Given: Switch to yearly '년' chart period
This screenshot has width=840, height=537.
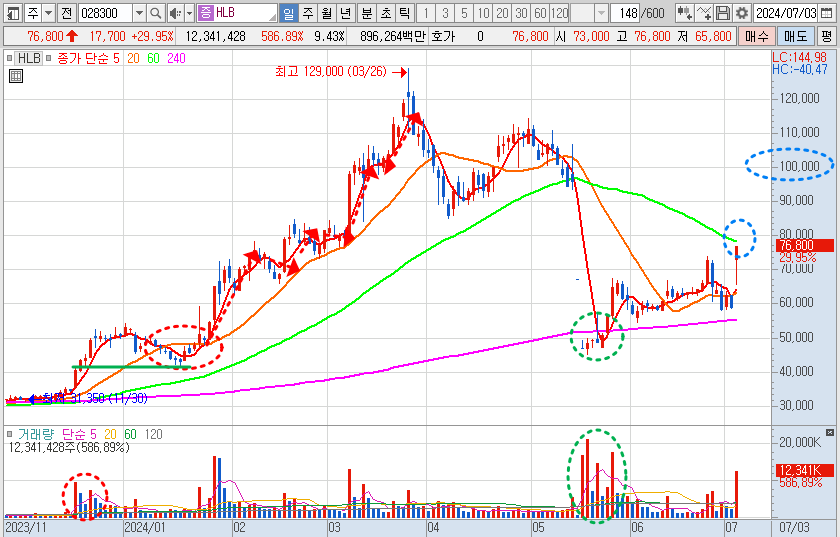Looking at the screenshot, I should coord(346,13).
